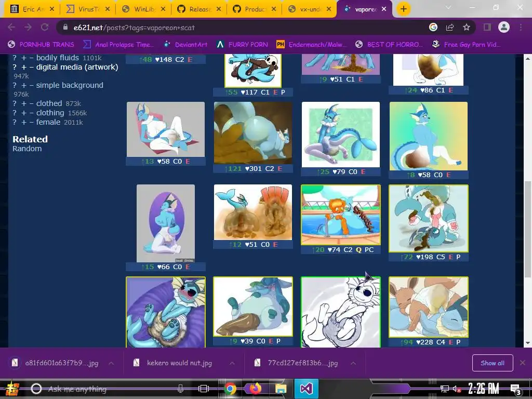Click the page scrollbar down arrow

pos(528,343)
